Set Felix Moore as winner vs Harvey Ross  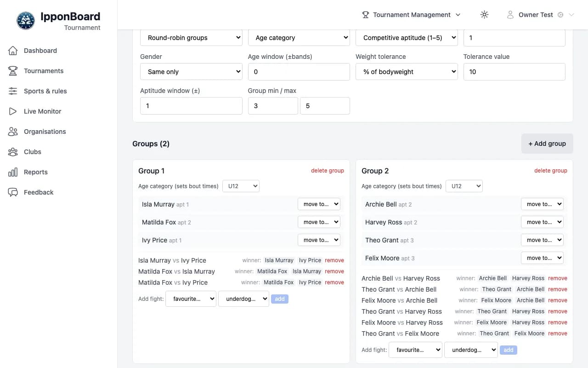click(492, 322)
